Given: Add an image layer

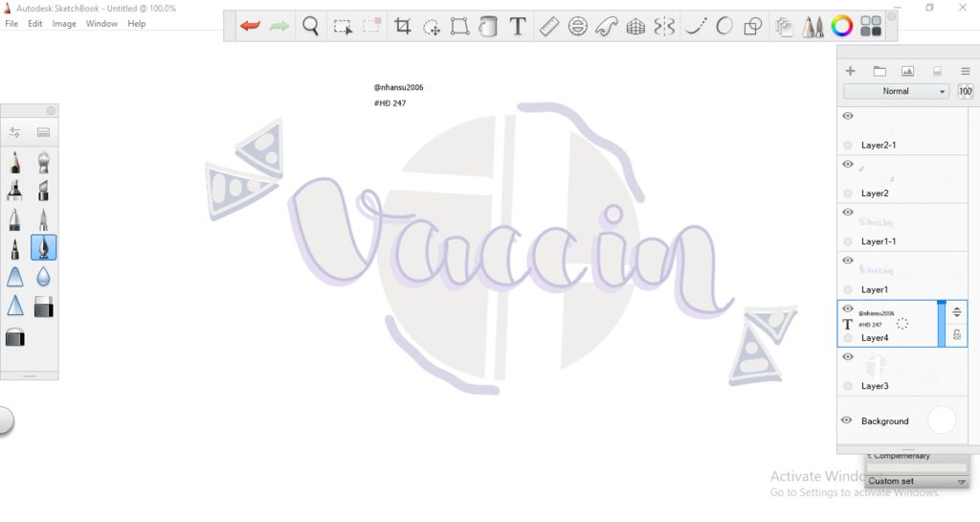Looking at the screenshot, I should tap(907, 71).
